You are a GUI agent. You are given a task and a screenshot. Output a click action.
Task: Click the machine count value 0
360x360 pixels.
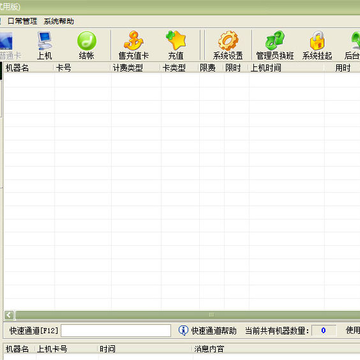[x=323, y=331]
